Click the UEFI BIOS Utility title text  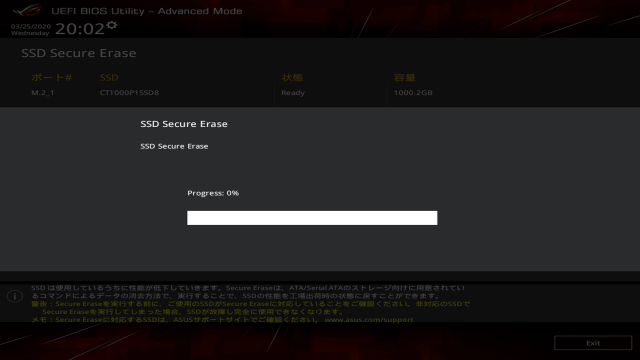coord(147,11)
